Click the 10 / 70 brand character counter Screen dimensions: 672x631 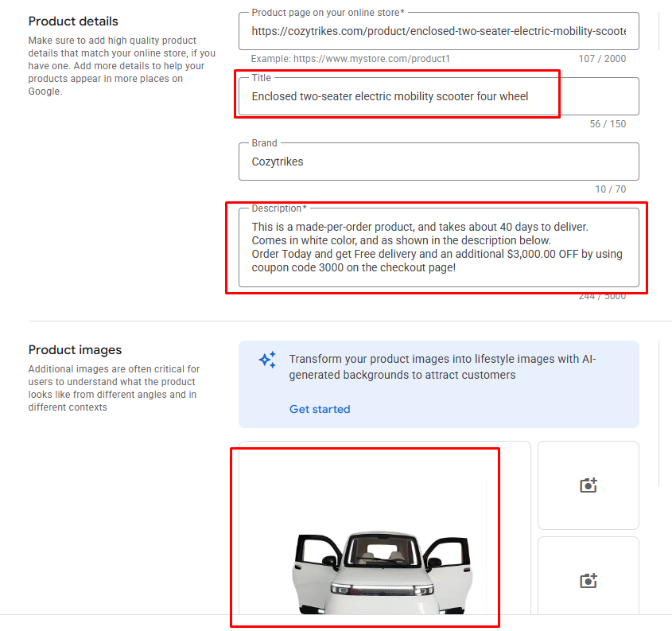click(x=610, y=189)
